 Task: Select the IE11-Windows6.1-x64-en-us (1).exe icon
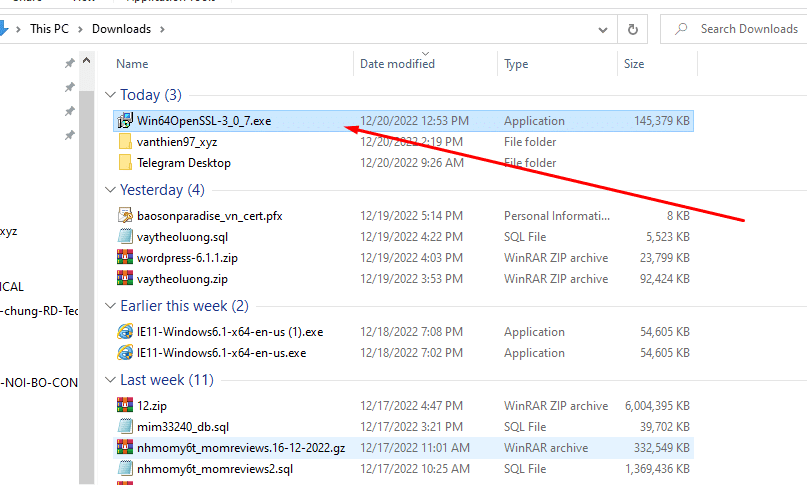(x=125, y=332)
